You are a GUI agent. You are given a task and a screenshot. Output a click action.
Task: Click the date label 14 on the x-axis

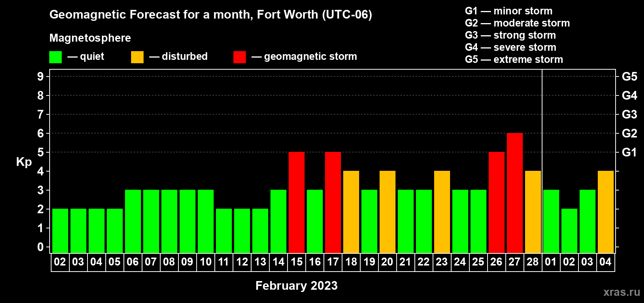tap(278, 262)
